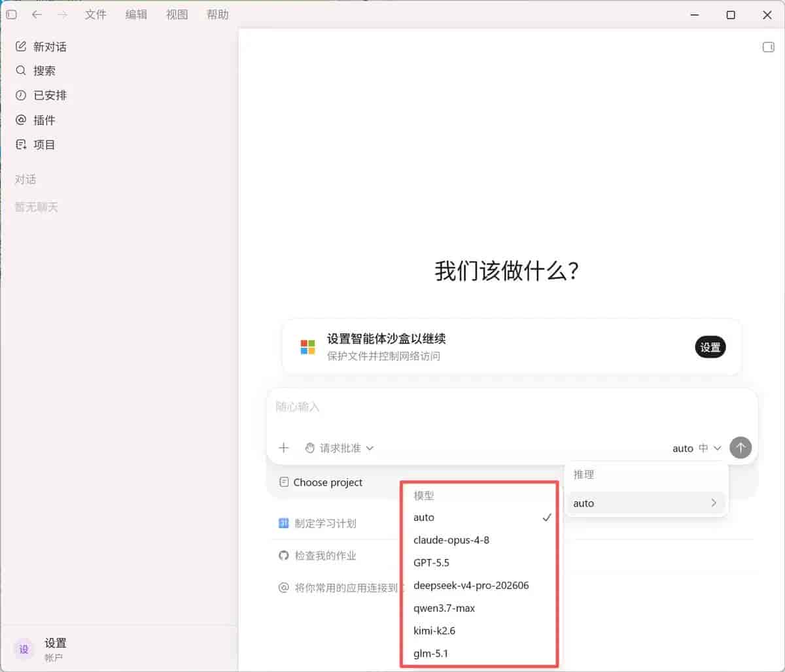785x672 pixels.
Task: Select GPT-5.5 model
Action: [482, 563]
